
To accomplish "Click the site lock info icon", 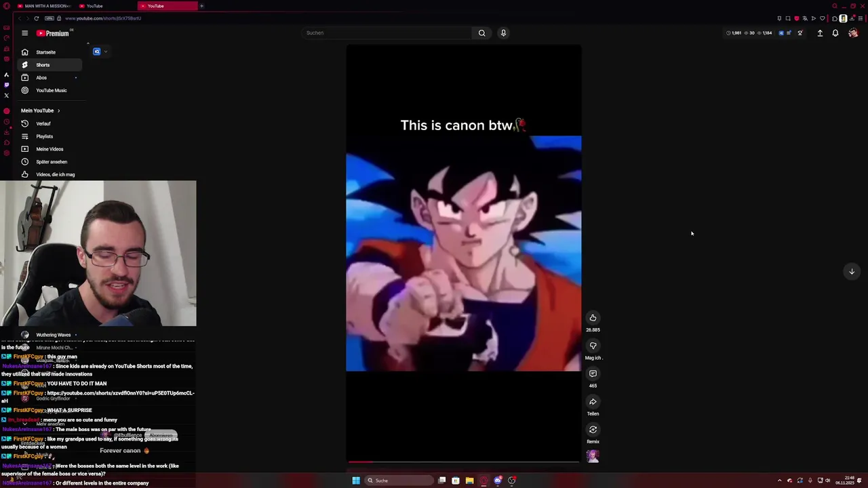I will 59,18.
